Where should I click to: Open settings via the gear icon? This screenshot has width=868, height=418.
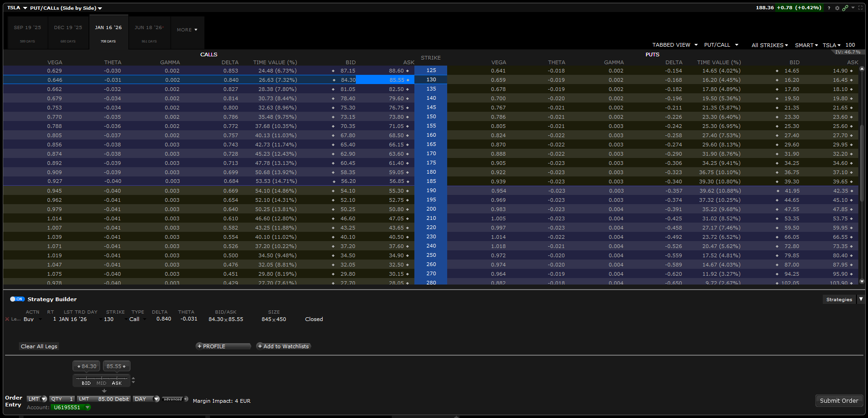click(x=837, y=8)
